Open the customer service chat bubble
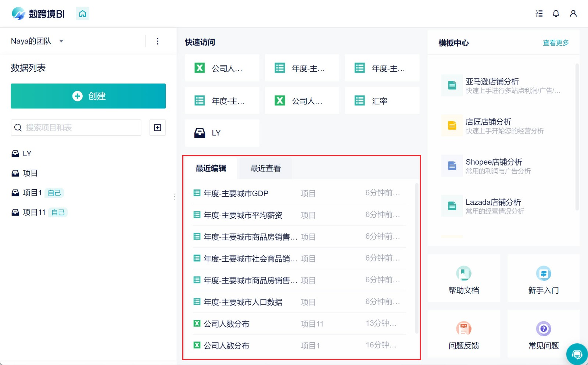The height and width of the screenshot is (365, 588). tap(577, 354)
